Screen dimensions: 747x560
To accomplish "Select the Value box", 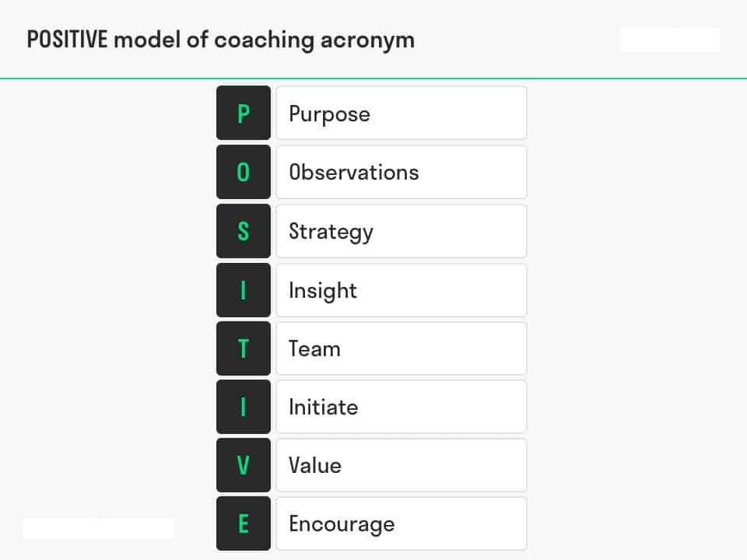I will pos(402,465).
